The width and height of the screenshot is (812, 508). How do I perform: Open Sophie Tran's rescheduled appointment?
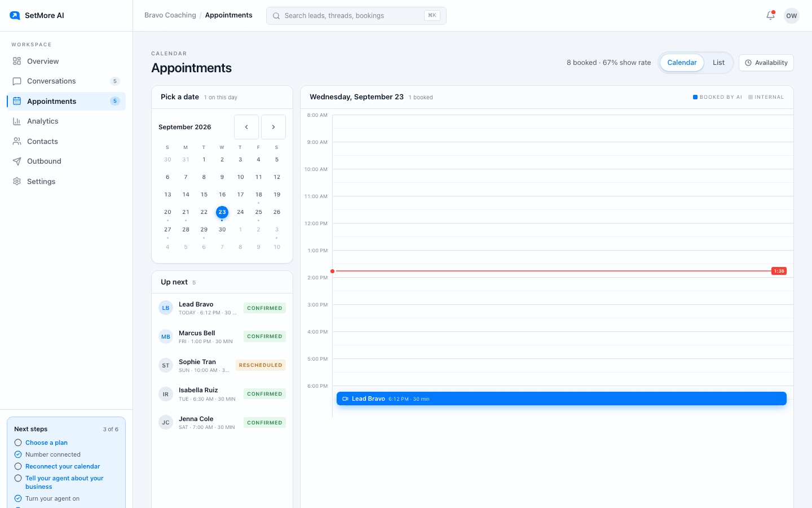pyautogui.click(x=222, y=365)
